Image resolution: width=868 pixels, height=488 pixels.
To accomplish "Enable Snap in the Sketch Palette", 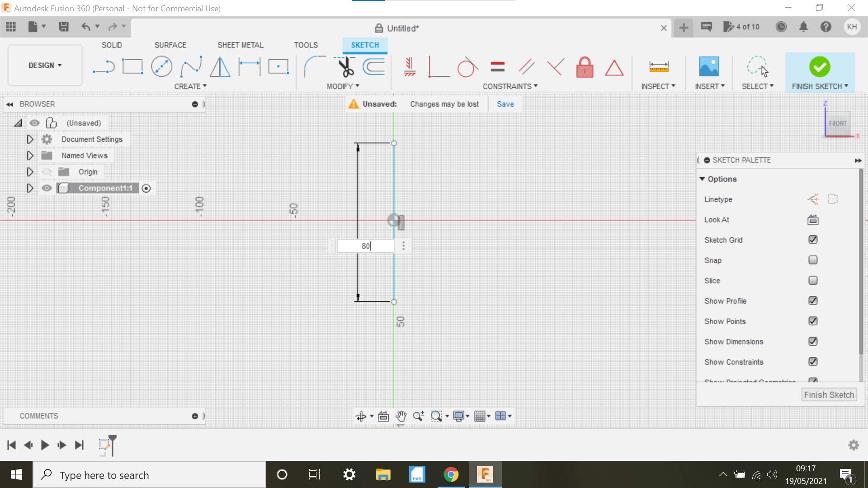I will coord(812,260).
